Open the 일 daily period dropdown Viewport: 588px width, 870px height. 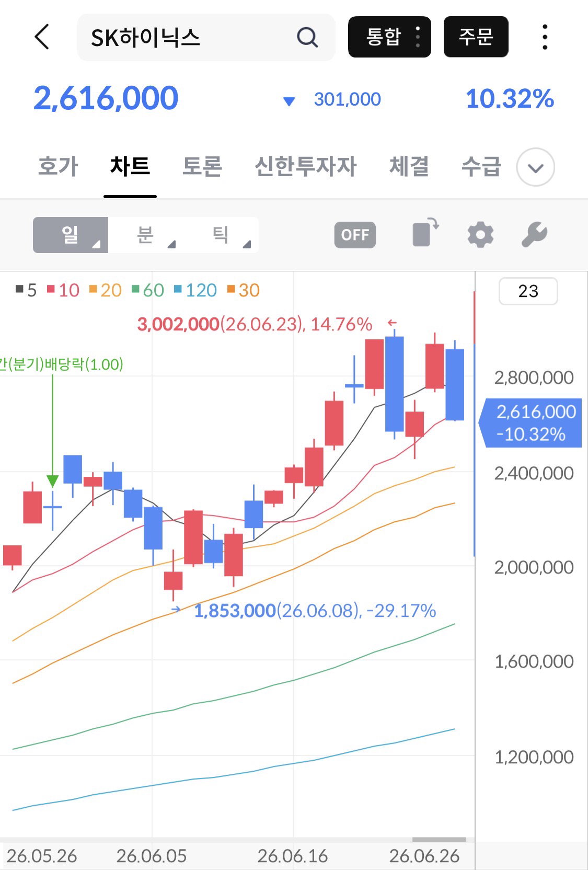[x=71, y=235]
